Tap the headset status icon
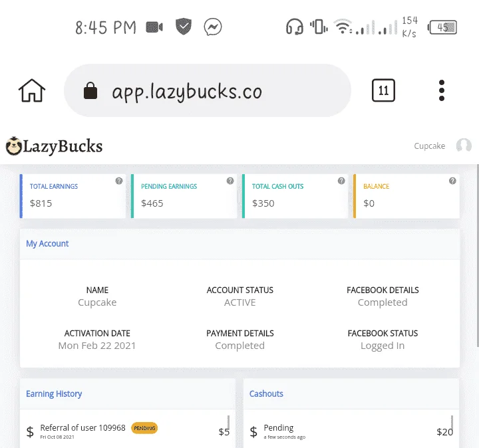This screenshot has width=479, height=448. tap(295, 27)
